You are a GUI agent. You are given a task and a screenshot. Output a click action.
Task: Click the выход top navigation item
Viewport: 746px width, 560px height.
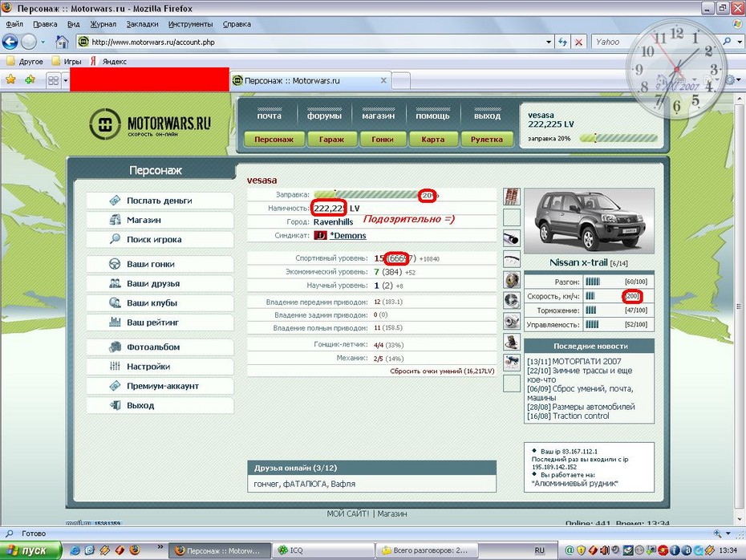click(x=487, y=116)
